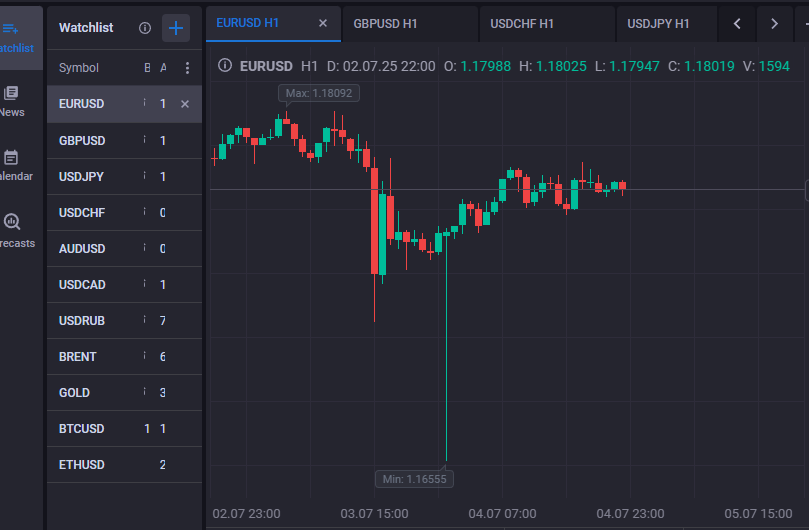Screen dimensions: 809x530
Task: Open the Watchlist column options menu
Action: 187,68
